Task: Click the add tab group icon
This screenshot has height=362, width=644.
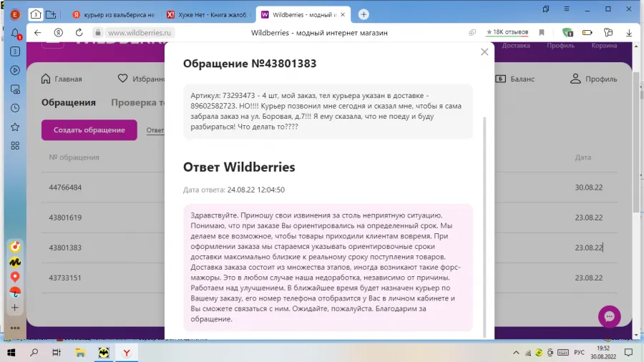Action: pos(51,14)
